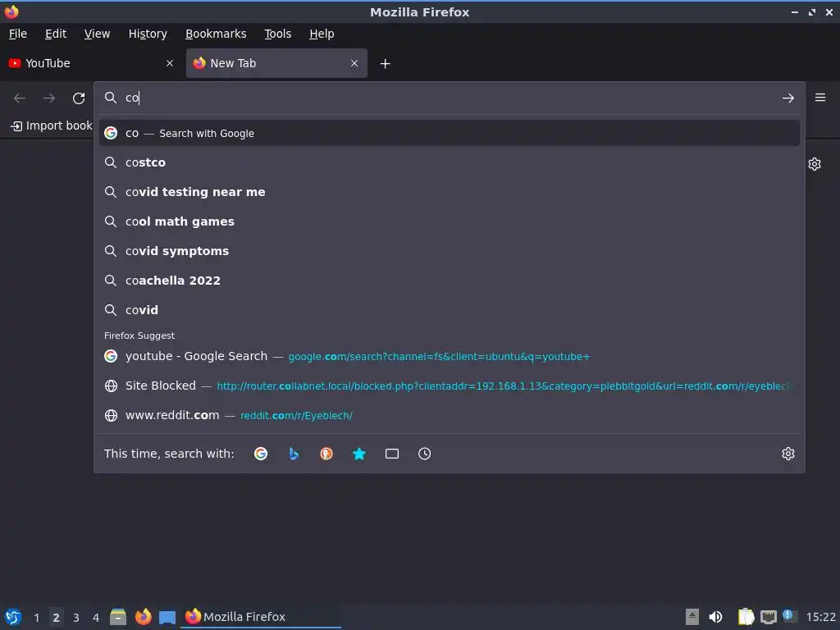Screen dimensions: 840x630
Task: Select the New Tab tab
Action: click(x=276, y=63)
